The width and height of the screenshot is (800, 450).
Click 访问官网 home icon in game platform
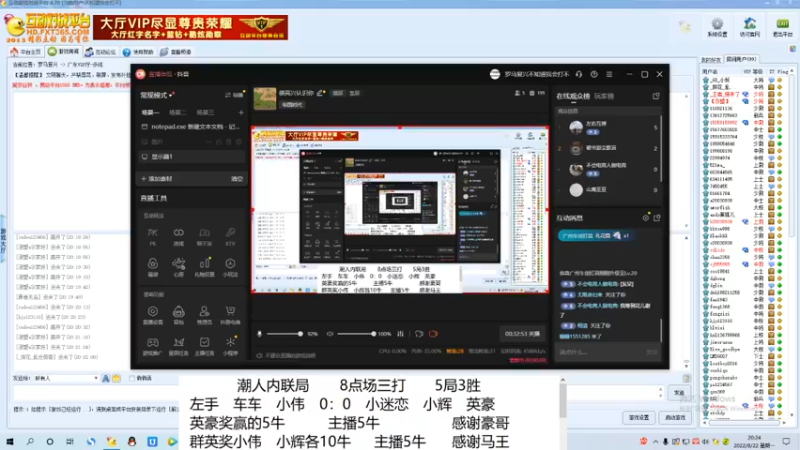point(749,28)
